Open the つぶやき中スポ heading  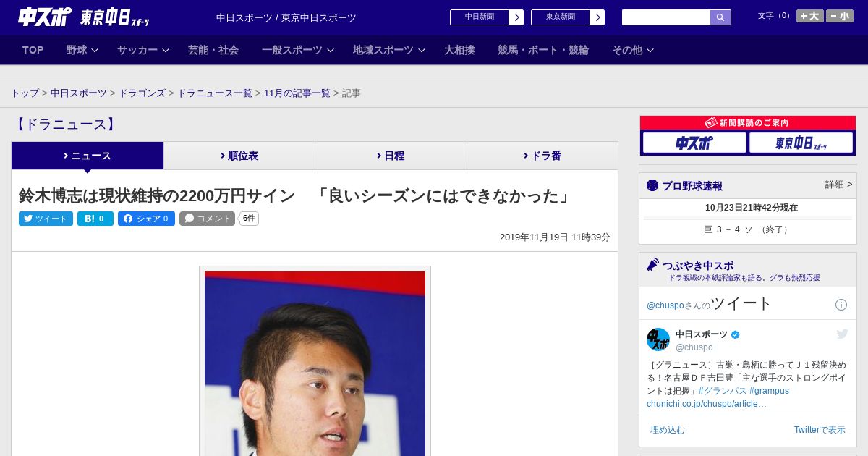pos(698,266)
